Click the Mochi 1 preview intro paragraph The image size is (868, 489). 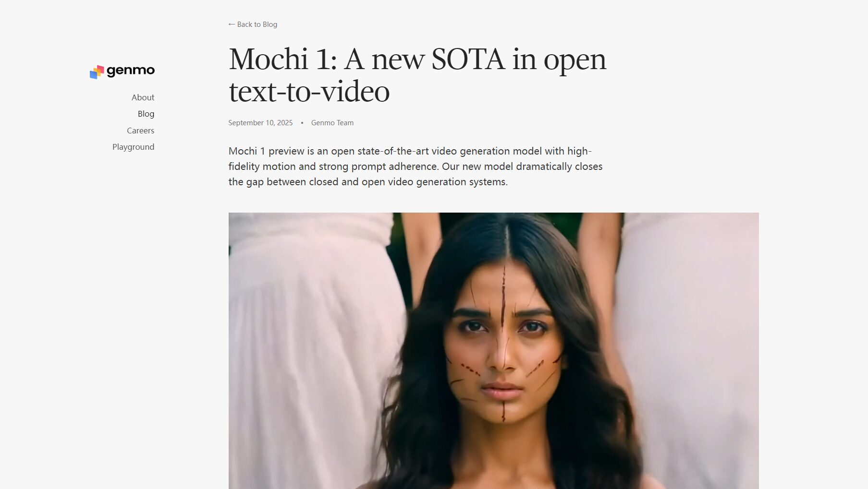(x=416, y=166)
